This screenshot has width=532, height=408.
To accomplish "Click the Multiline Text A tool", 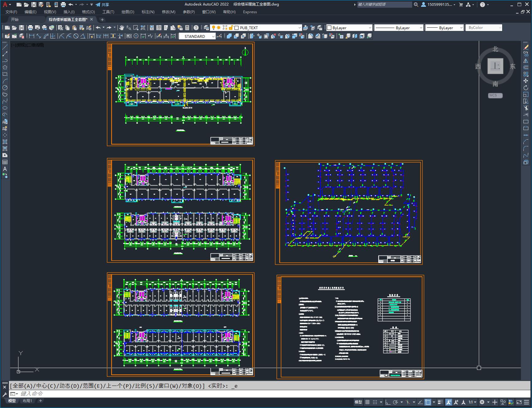I will [5, 169].
